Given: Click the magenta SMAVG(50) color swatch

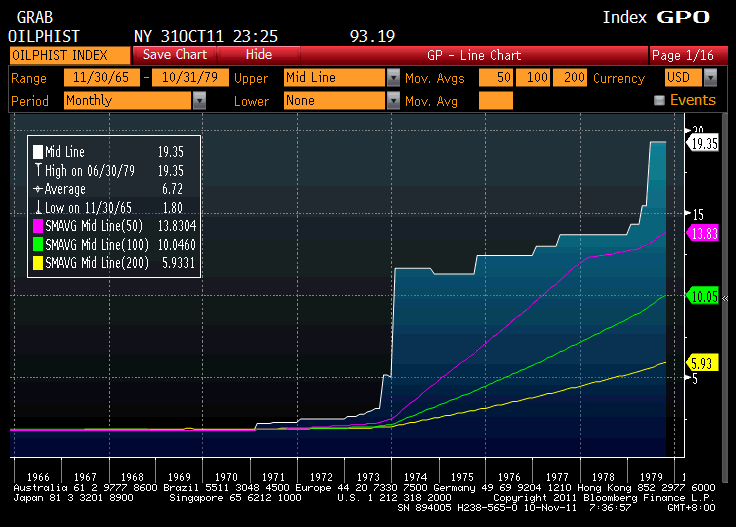Looking at the screenshot, I should coord(38,227).
